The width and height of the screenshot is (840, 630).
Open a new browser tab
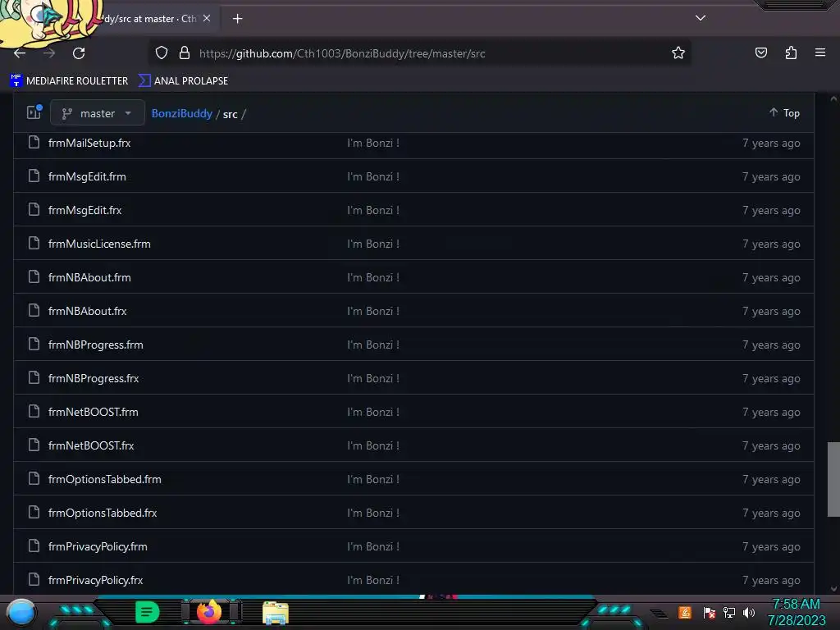[237, 19]
